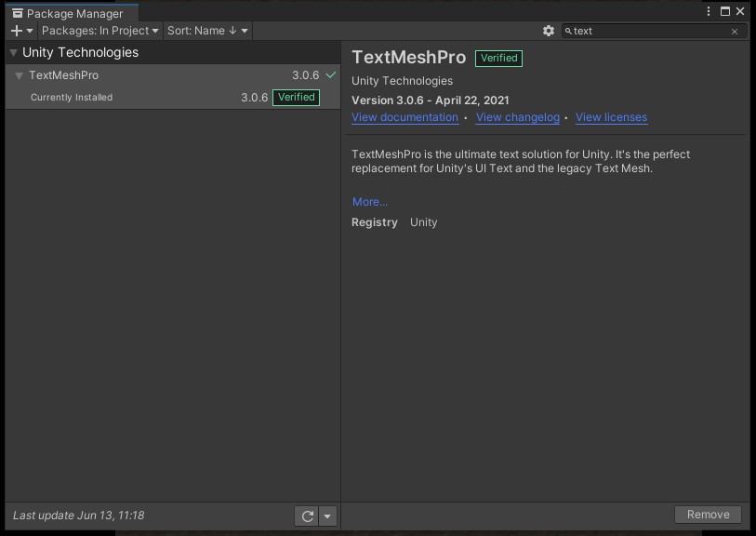Collapse the Unity Technologies group
Image resolution: width=756 pixels, height=536 pixels.
tap(14, 53)
